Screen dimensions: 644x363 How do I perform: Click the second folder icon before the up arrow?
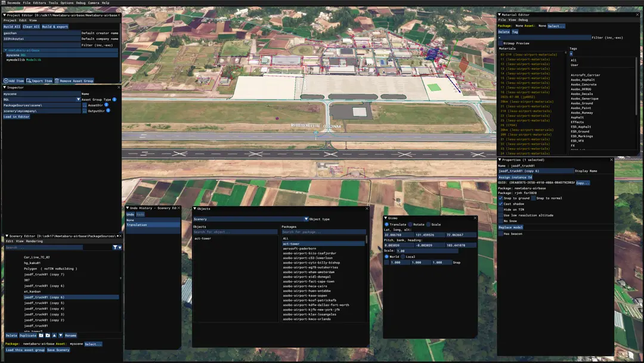point(48,336)
